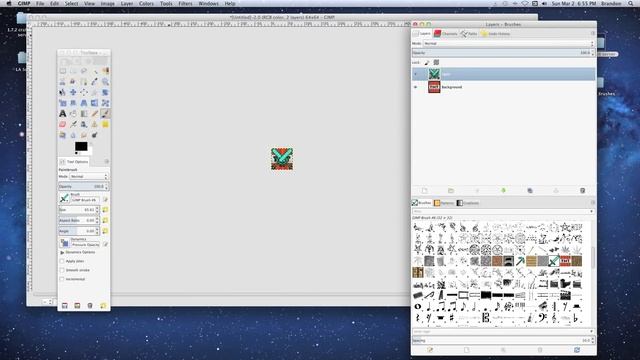Enable the Apply Jitter checkbox
The width and height of the screenshot is (640, 360).
click(62, 261)
